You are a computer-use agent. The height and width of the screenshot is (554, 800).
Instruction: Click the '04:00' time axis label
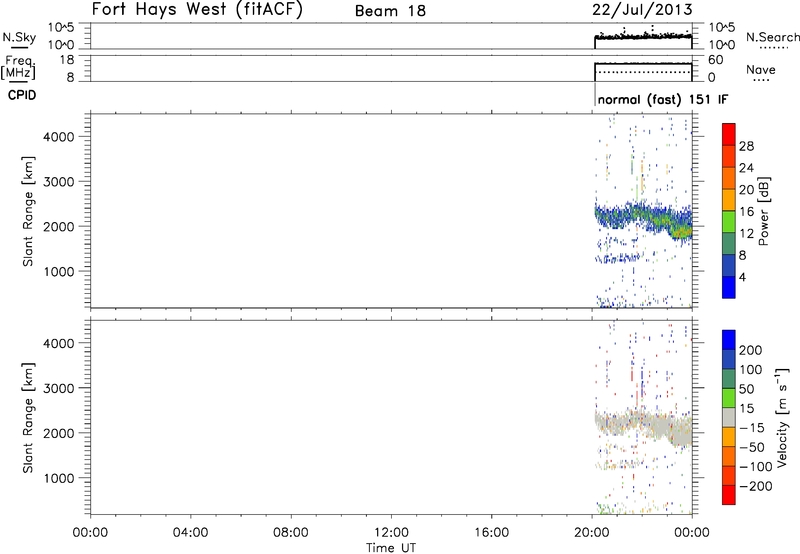[190, 533]
